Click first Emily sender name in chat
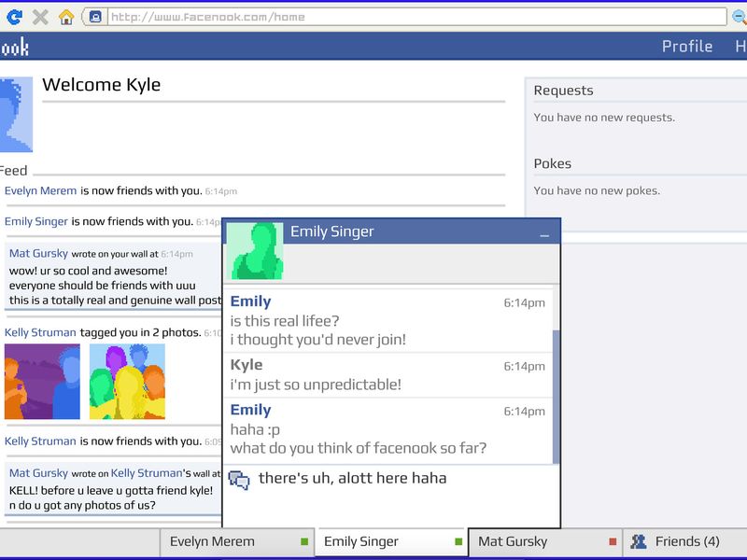The width and height of the screenshot is (747, 560). point(250,301)
